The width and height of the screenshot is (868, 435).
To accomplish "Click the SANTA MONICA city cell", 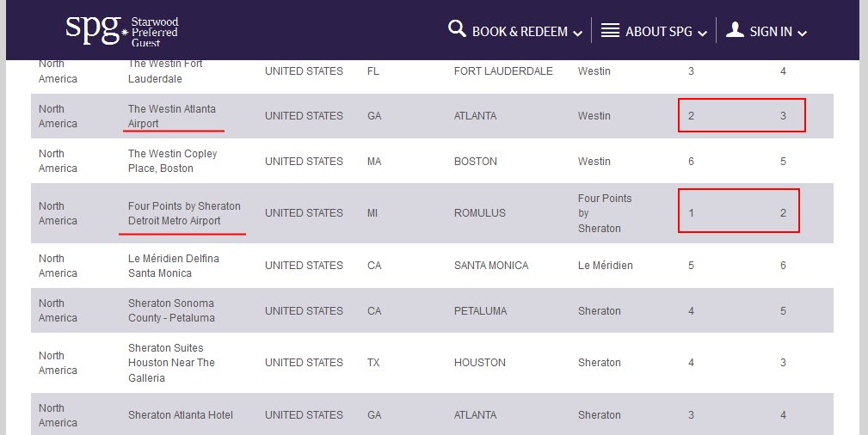I will [490, 266].
